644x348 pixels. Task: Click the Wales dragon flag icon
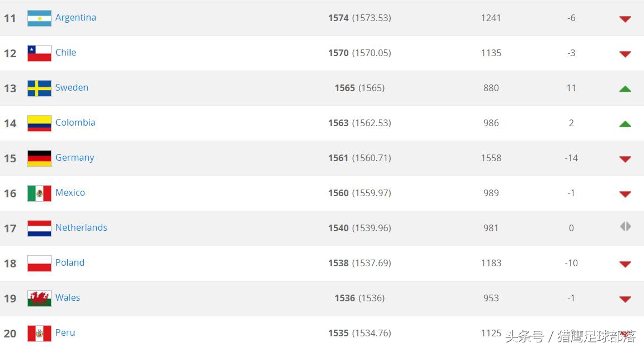[x=39, y=299]
